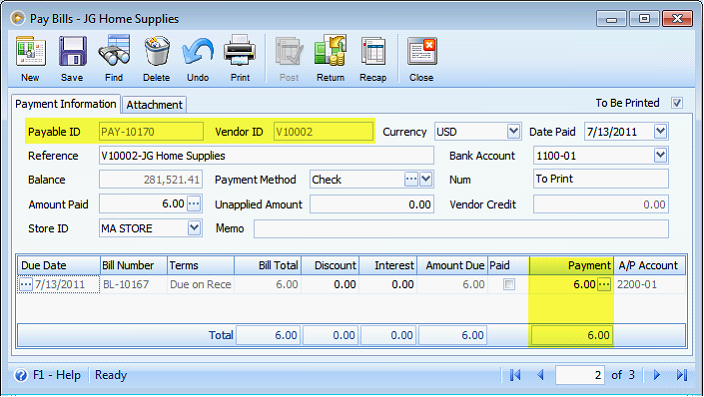This screenshot has width=704, height=397.
Task: Click the Vendor Credit field
Action: 601,204
